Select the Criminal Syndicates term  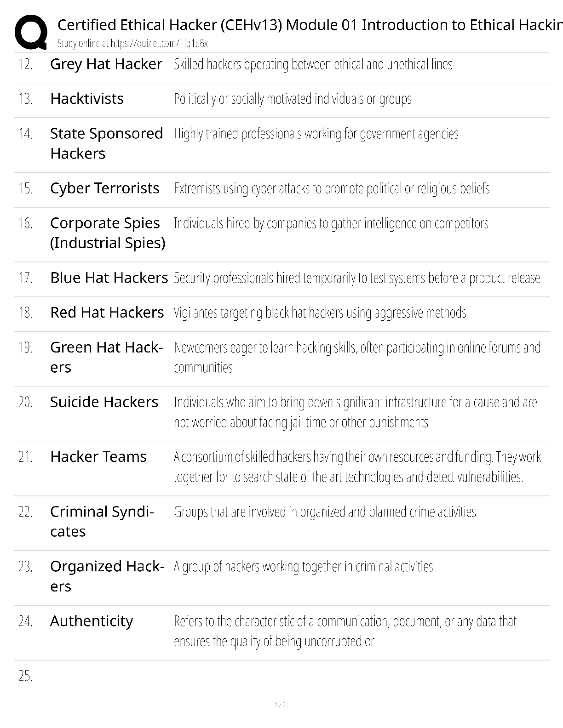(x=102, y=522)
